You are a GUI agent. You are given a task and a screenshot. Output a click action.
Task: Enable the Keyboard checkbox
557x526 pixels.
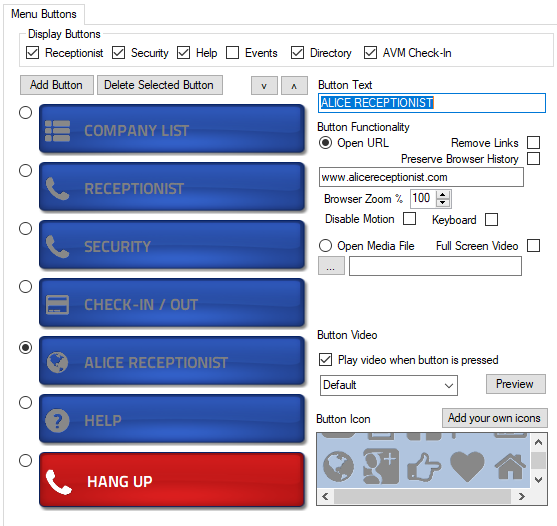point(491,219)
